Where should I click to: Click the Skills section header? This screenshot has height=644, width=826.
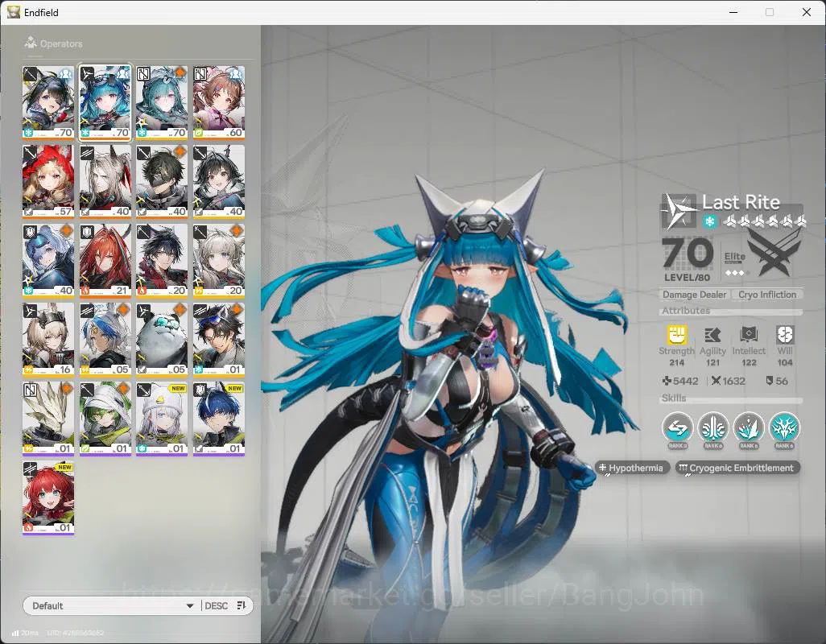[x=674, y=398]
